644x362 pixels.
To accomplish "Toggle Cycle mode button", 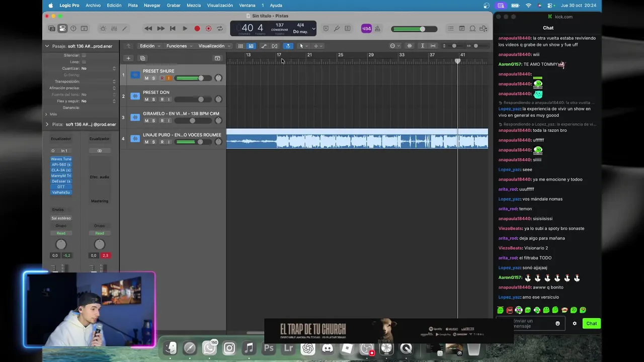I will [x=220, y=29].
